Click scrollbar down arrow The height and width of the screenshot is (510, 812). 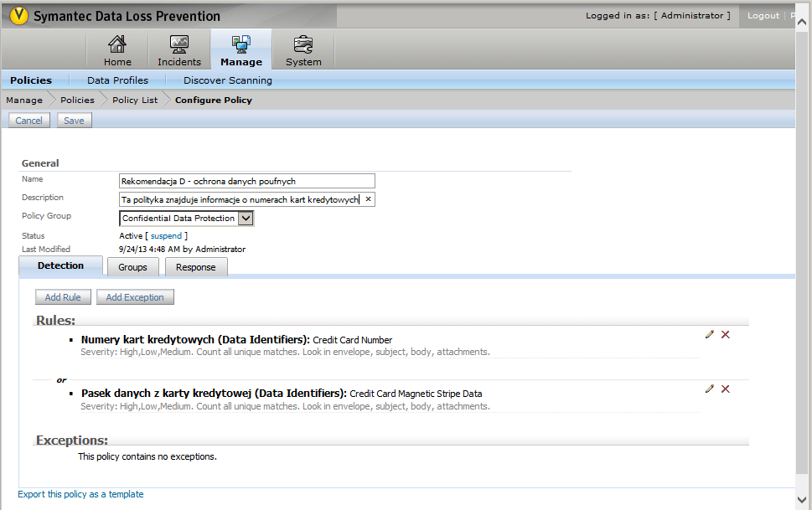(x=802, y=500)
